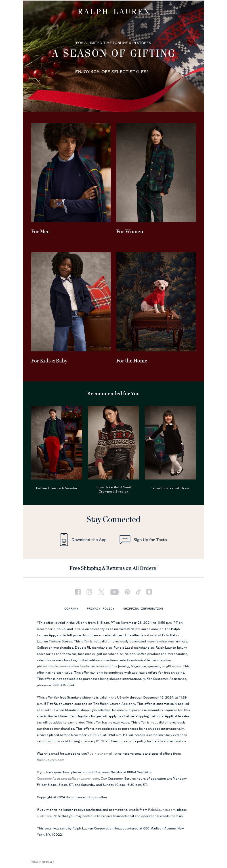Go to the PRIVACY POLICY footer item

(x=100, y=608)
